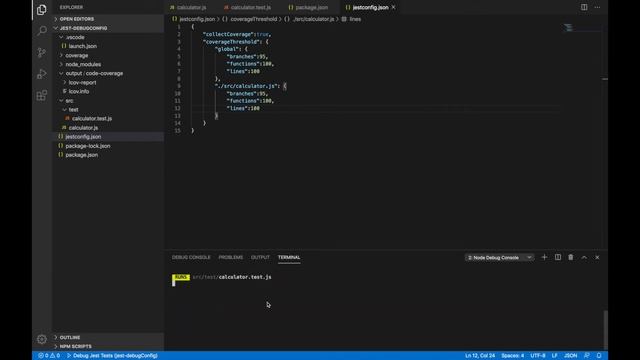Image resolution: width=640 pixels, height=360 pixels.
Task: Open the Explorer view in activity bar
Action: [42, 9]
